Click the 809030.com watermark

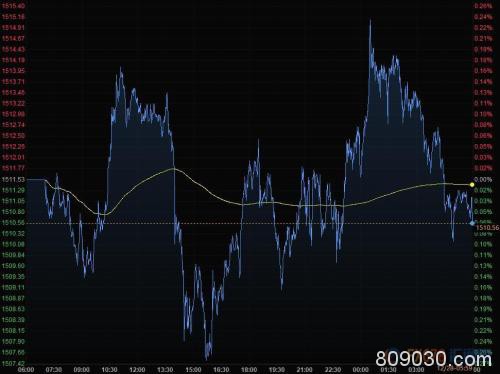[x=434, y=360]
